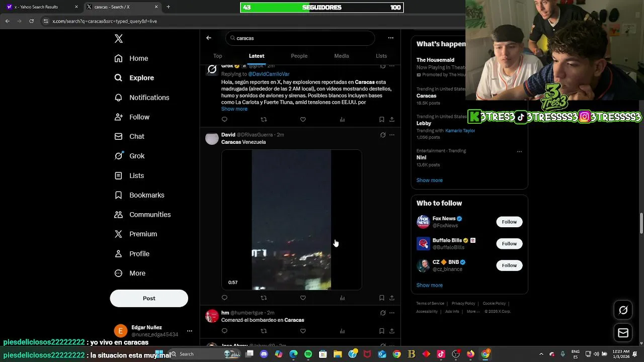Click Show more under Who to follow
The width and height of the screenshot is (644, 362).
pos(430,286)
